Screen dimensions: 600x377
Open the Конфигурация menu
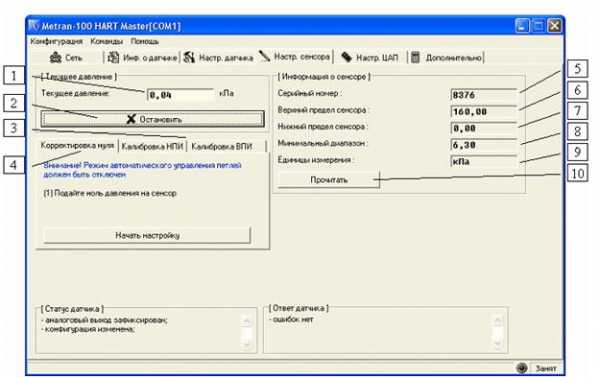[56, 41]
